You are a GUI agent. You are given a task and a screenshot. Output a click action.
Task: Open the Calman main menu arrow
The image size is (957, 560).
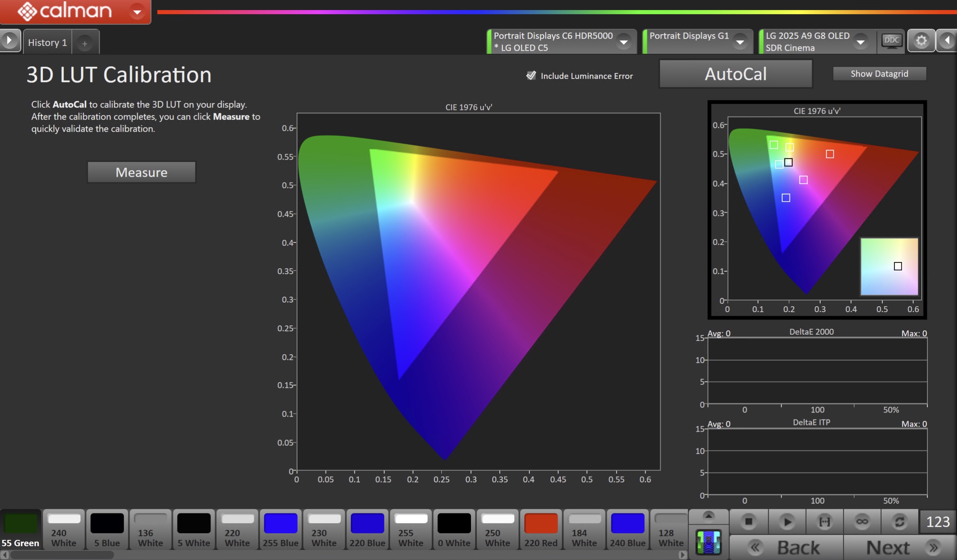click(x=137, y=12)
